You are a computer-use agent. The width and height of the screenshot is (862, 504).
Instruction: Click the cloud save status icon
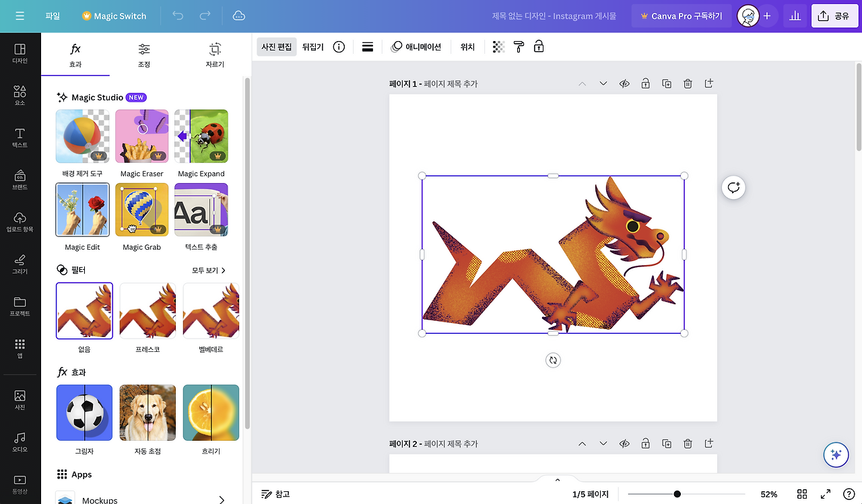point(238,15)
